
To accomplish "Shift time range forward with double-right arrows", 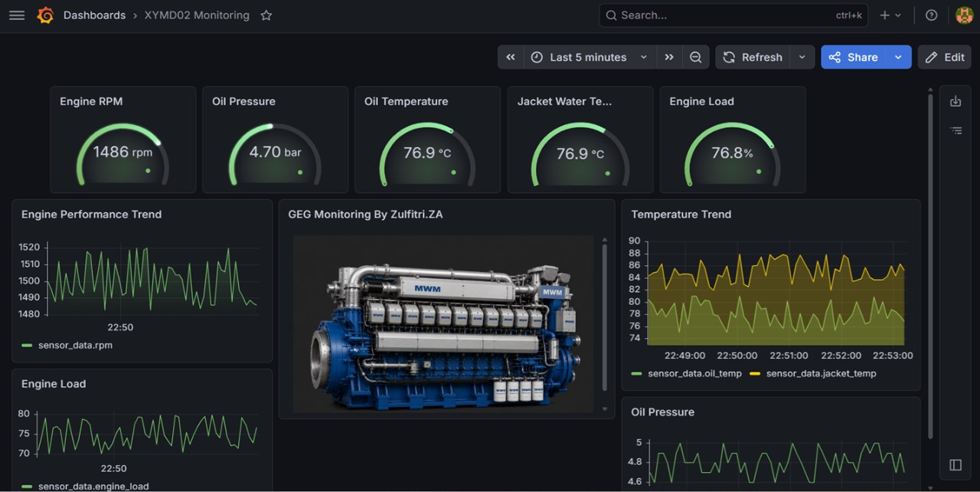I will 669,57.
